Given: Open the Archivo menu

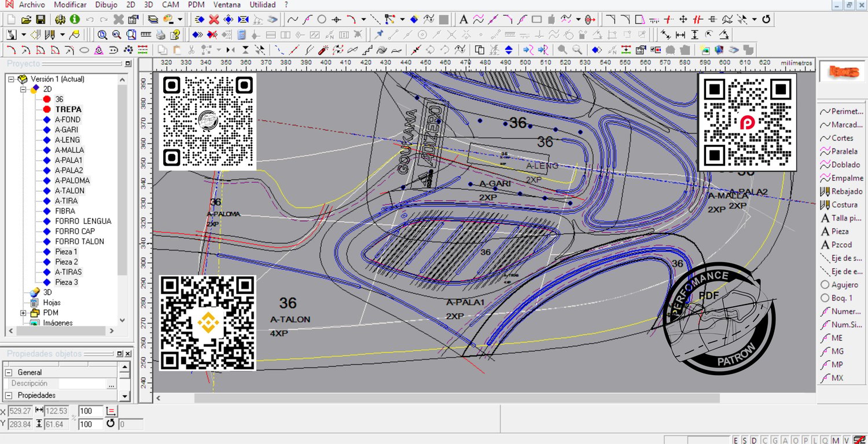Looking at the screenshot, I should pyautogui.click(x=32, y=5).
